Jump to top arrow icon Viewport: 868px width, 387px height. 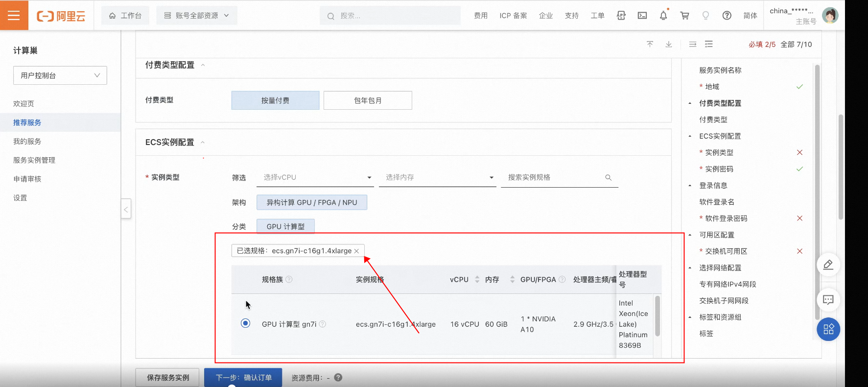[650, 44]
